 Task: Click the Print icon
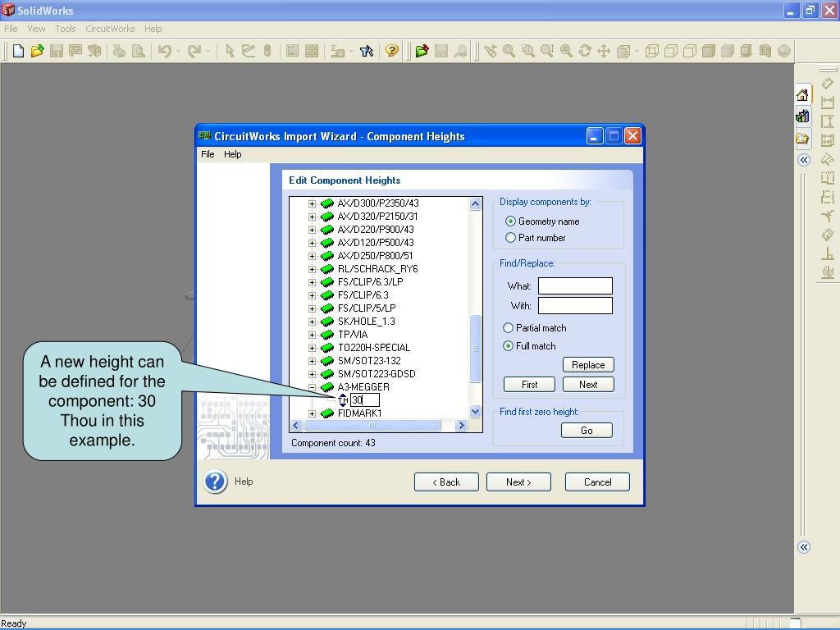point(119,51)
